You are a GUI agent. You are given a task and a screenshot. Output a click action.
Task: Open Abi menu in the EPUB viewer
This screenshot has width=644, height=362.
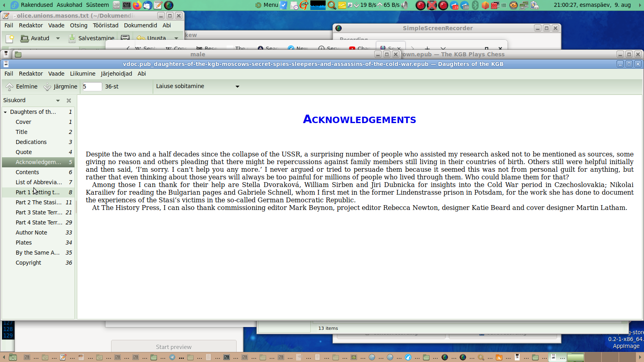point(142,74)
